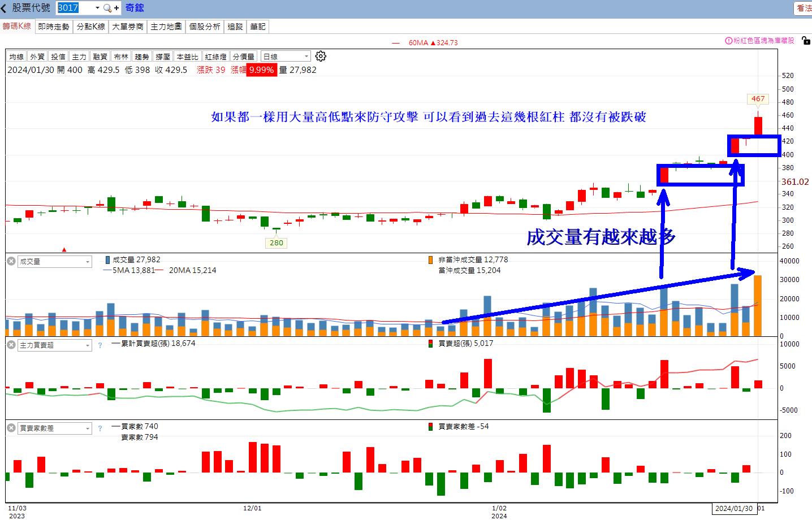
Task: Click the lock icon near 粉紅色區塊為庫藏股
Action: tap(805, 41)
